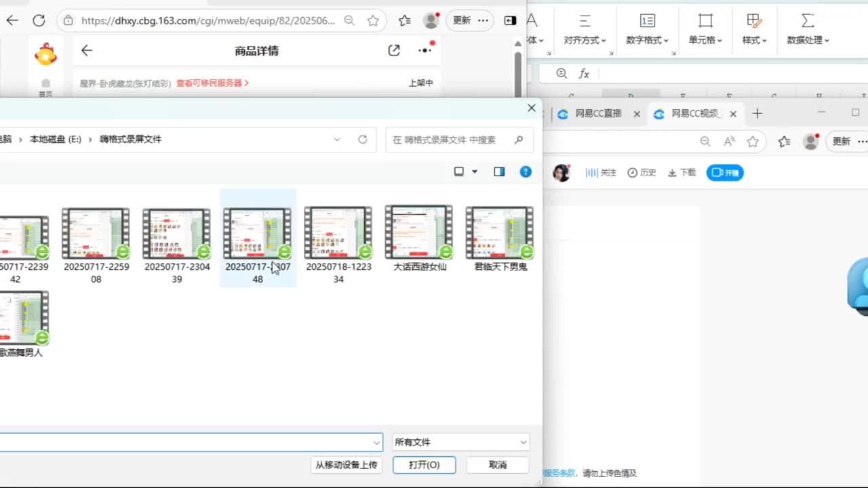Close the file open dialog

tap(532, 108)
